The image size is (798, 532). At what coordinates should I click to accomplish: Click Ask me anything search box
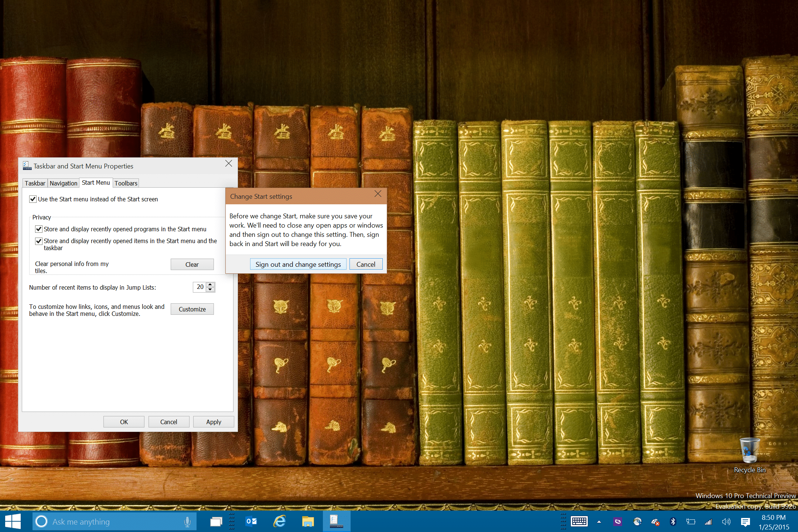tap(115, 522)
